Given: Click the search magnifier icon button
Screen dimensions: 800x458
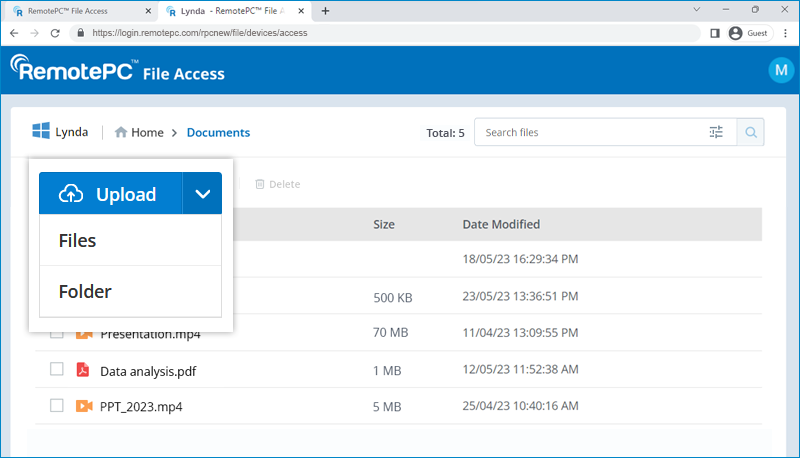Looking at the screenshot, I should point(751,132).
